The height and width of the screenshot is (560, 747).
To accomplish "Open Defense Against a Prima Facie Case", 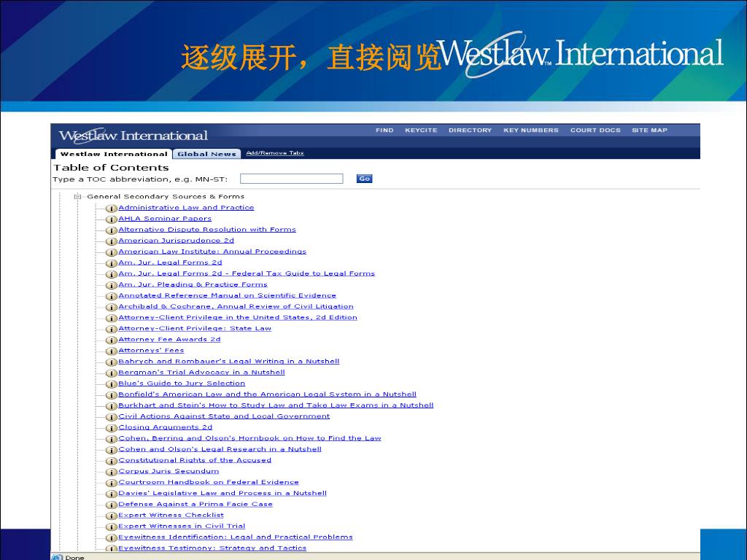I will (195, 505).
